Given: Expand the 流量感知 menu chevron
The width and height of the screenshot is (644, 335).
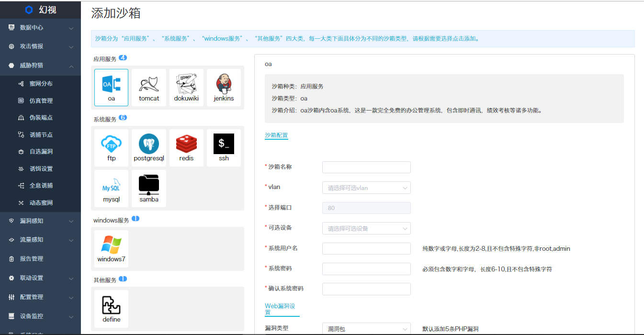Looking at the screenshot, I should [71, 240].
